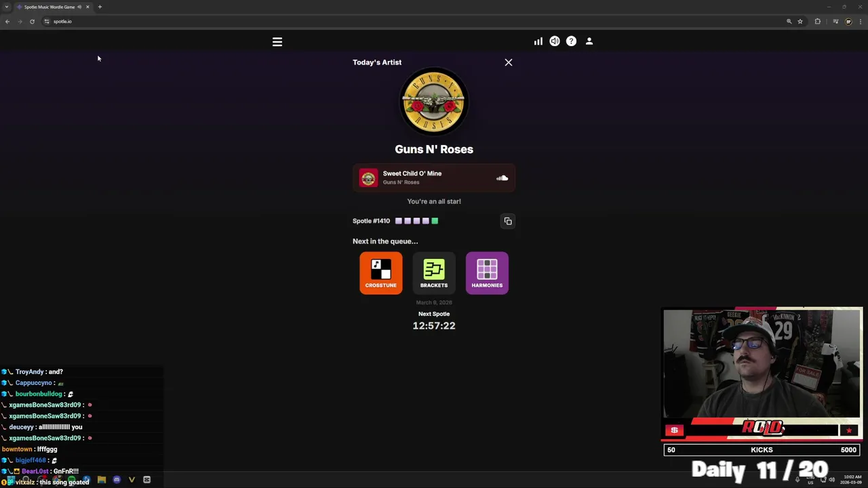The height and width of the screenshot is (488, 868).
Task: Close the Spotle browser tab
Action: click(x=87, y=7)
